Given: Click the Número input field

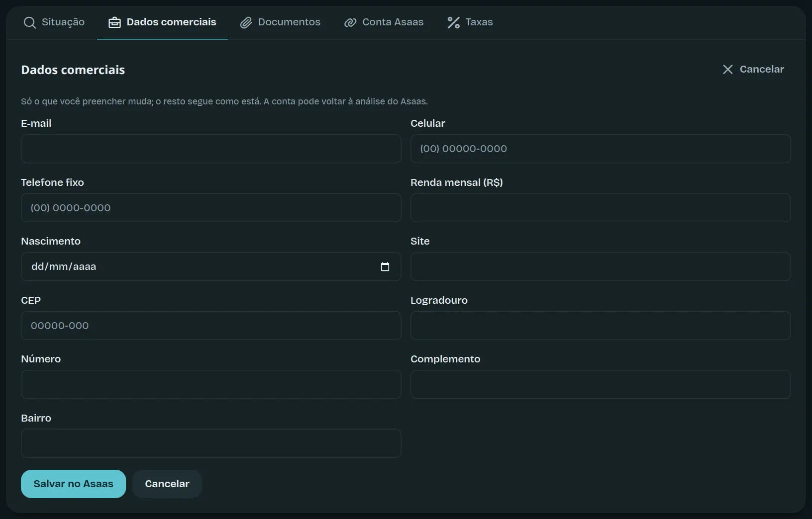Looking at the screenshot, I should tap(211, 384).
